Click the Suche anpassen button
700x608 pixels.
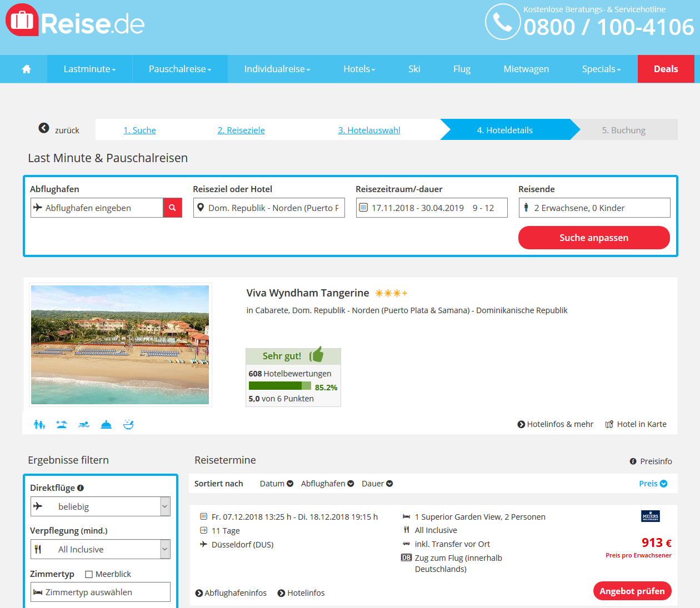594,238
